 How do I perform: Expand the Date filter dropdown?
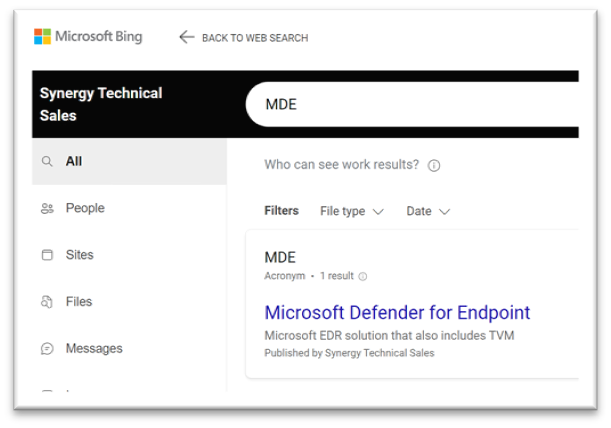428,211
